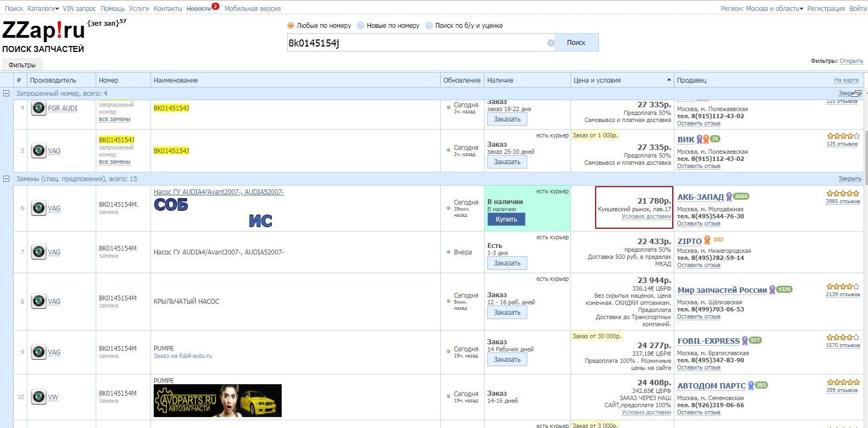Image resolution: width=868 pixels, height=428 pixels.
Task: Click the green 293 badge next to АВТОДОМ ПАРТС
Action: (x=761, y=385)
